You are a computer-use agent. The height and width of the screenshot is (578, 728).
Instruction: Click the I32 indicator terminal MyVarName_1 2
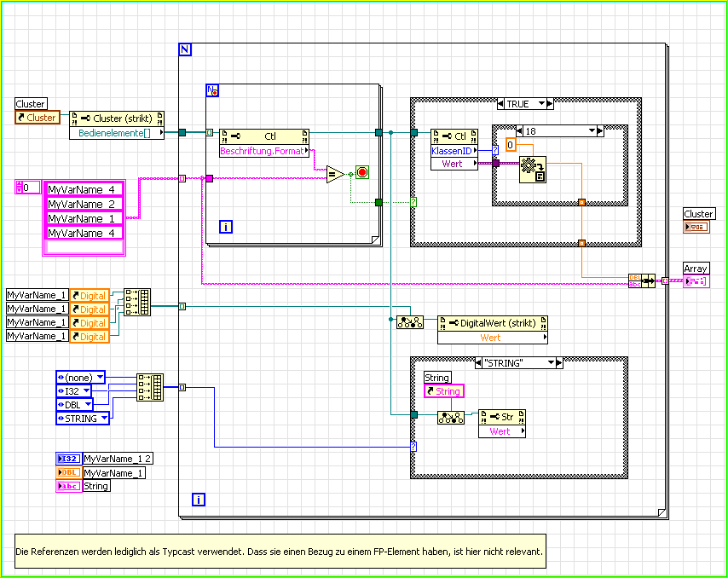(69, 459)
